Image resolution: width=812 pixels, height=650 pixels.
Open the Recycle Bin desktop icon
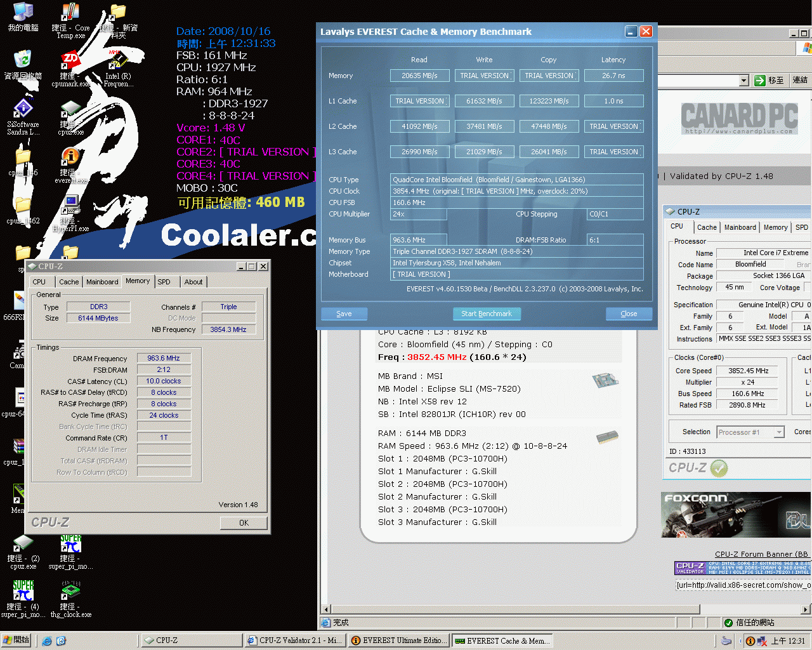pyautogui.click(x=23, y=59)
